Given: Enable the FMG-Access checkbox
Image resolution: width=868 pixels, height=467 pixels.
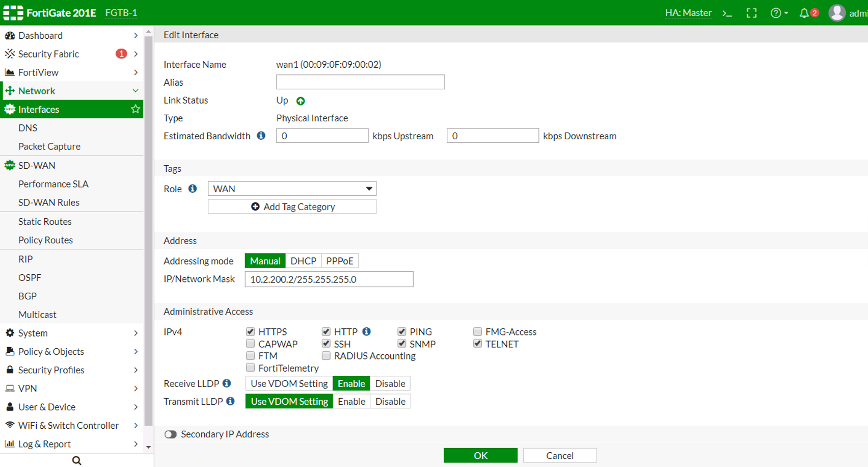Looking at the screenshot, I should pyautogui.click(x=477, y=332).
